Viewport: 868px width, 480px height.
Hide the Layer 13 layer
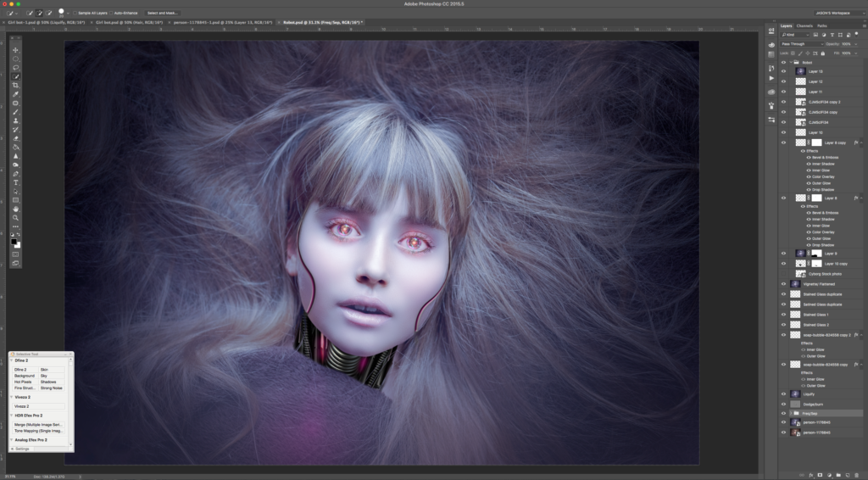[783, 71]
